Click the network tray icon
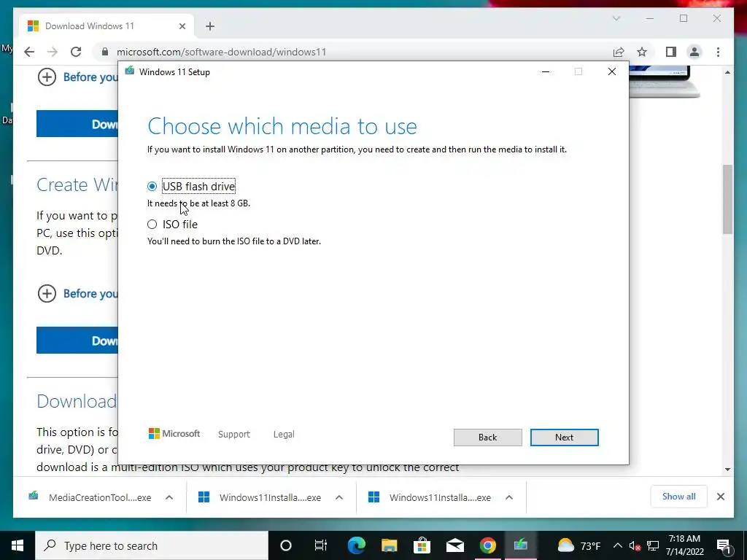 click(653, 546)
